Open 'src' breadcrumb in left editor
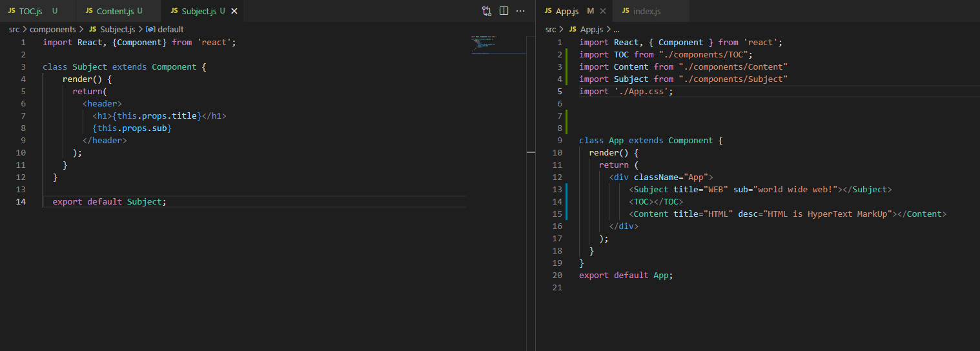 coord(14,29)
